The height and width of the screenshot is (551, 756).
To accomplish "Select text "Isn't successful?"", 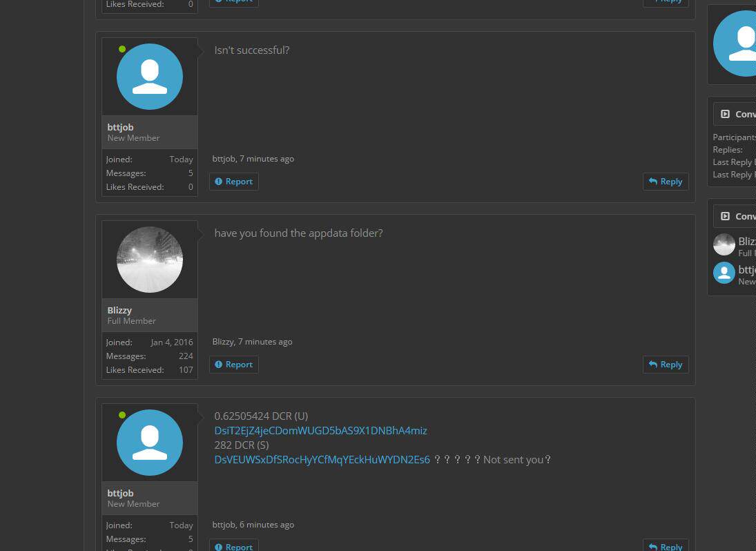I will tap(252, 50).
